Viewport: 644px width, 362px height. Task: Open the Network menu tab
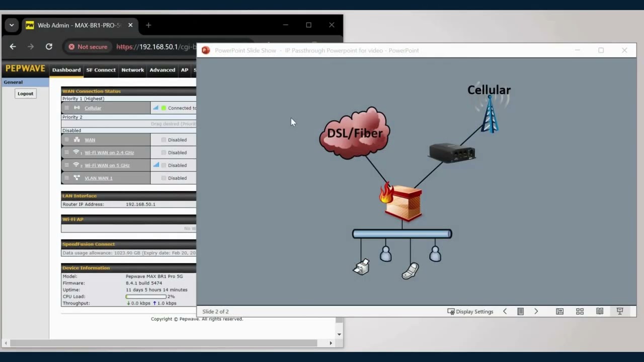pyautogui.click(x=133, y=70)
